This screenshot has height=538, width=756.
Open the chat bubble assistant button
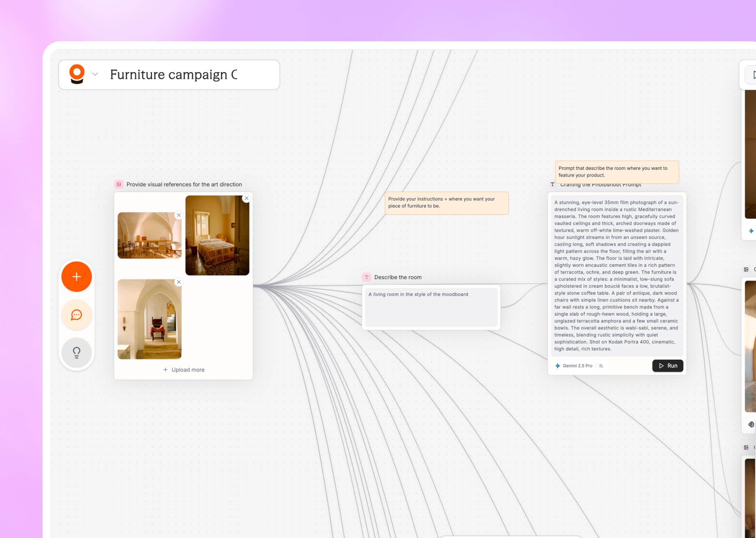click(77, 315)
